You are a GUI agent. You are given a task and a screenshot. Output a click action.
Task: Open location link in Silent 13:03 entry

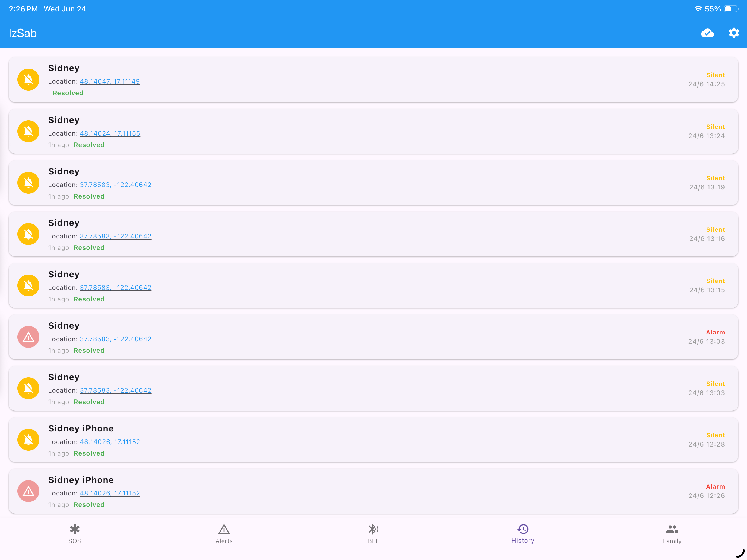(x=115, y=390)
